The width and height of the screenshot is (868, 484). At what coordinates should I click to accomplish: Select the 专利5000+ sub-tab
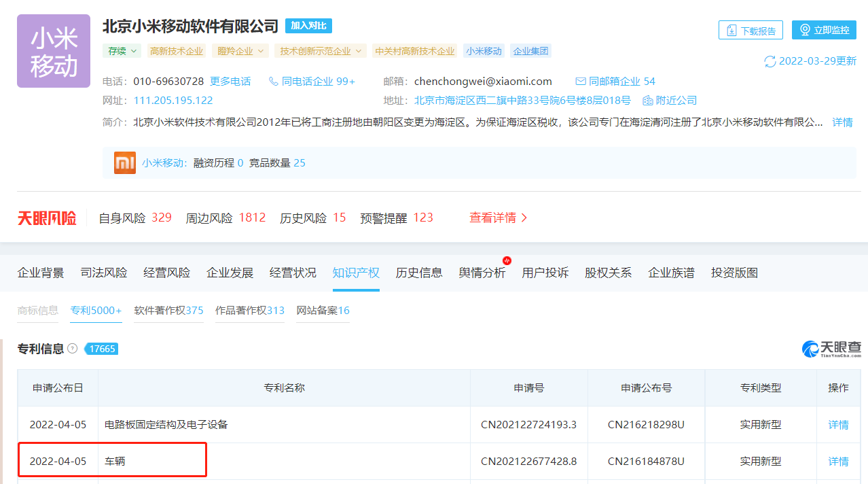96,311
